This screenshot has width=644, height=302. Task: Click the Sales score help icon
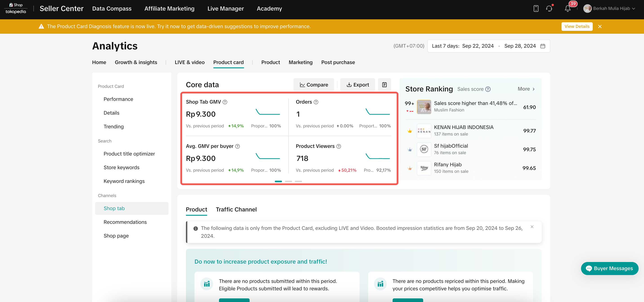coord(488,89)
